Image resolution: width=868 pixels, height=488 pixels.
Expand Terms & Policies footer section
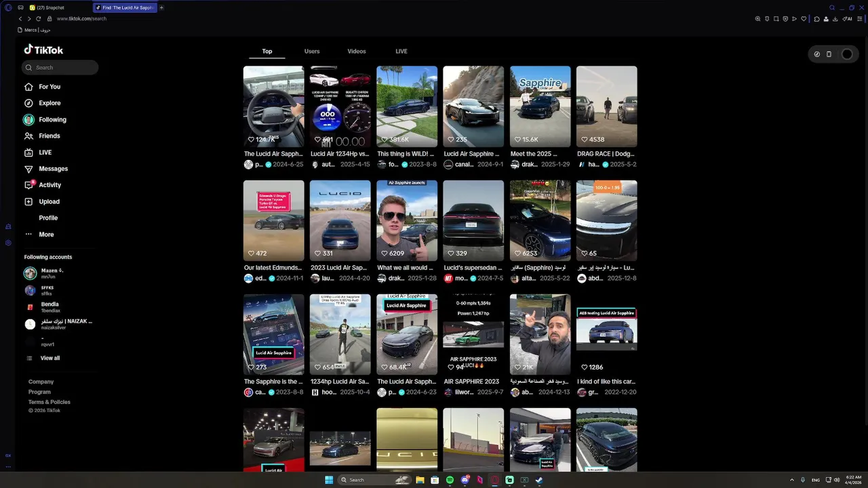click(x=49, y=402)
